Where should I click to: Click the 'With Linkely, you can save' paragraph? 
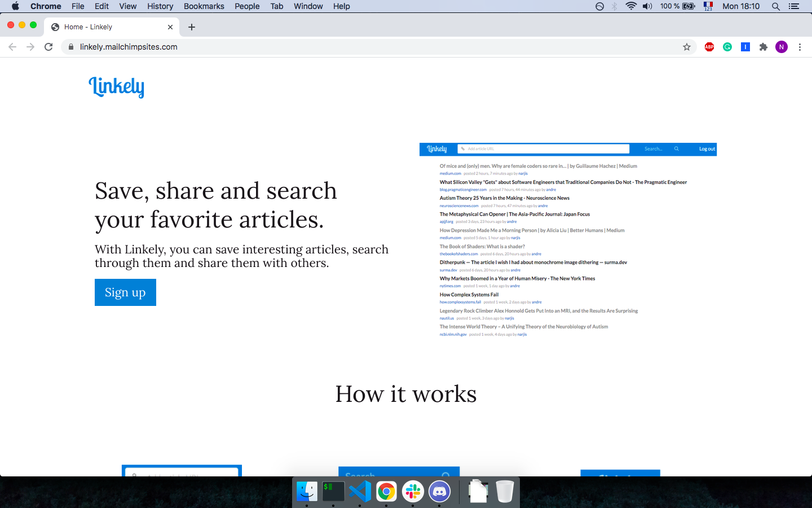241,256
